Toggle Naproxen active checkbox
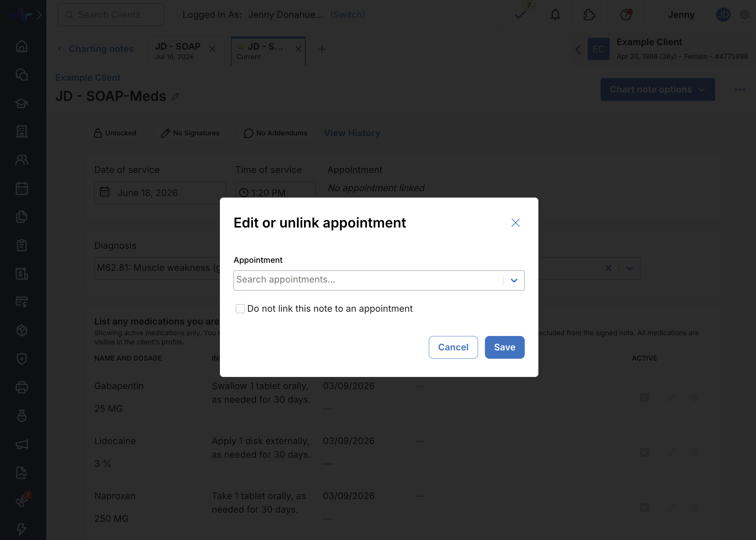This screenshot has width=756, height=540. pyautogui.click(x=645, y=507)
